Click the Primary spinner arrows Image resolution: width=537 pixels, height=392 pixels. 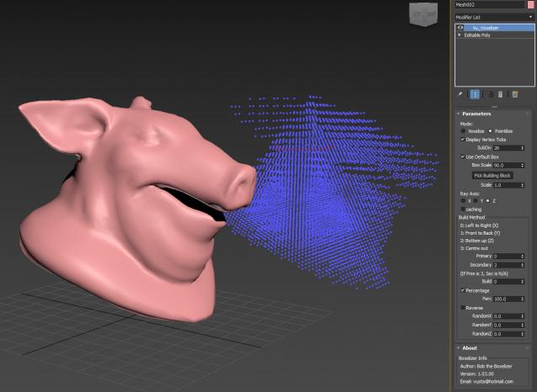[523, 256]
